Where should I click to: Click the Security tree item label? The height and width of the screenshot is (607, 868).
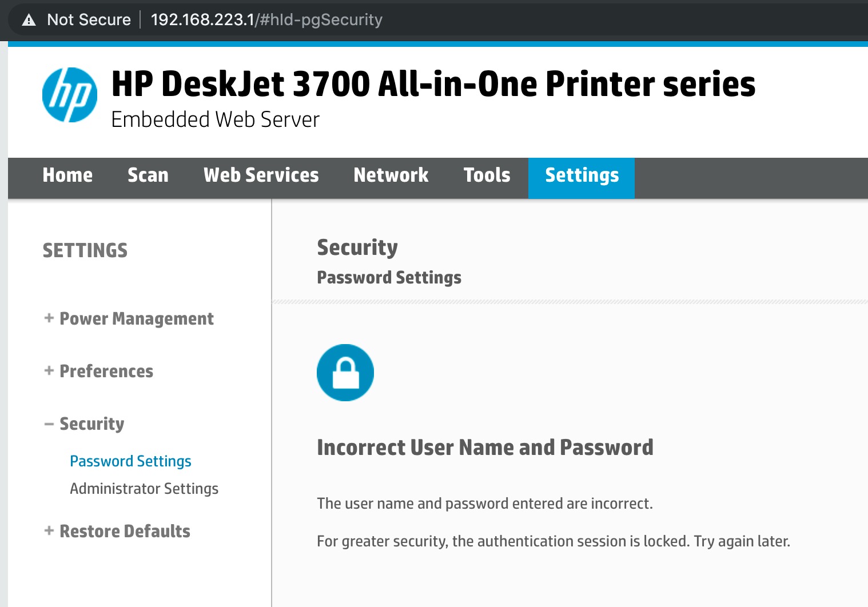(92, 424)
